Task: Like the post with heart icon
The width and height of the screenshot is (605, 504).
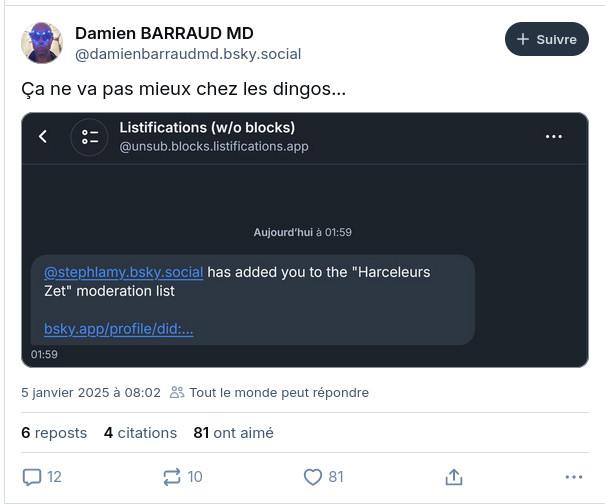Action: pos(312,477)
